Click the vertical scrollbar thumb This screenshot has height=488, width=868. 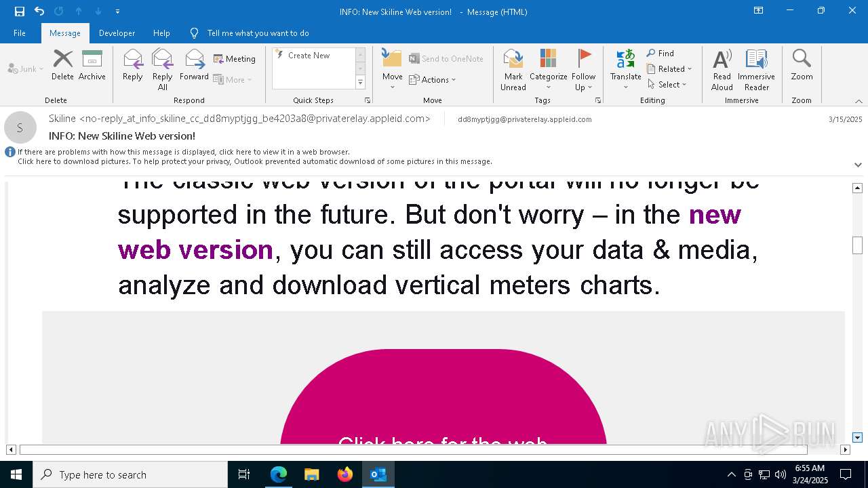click(x=857, y=245)
